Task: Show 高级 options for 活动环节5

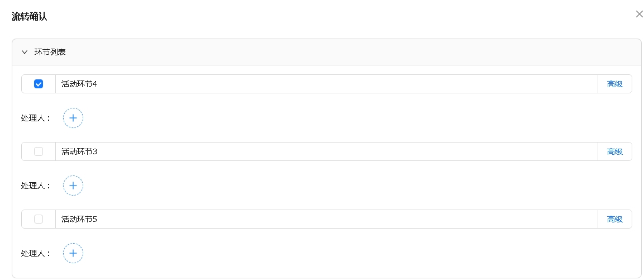Action: (x=614, y=219)
